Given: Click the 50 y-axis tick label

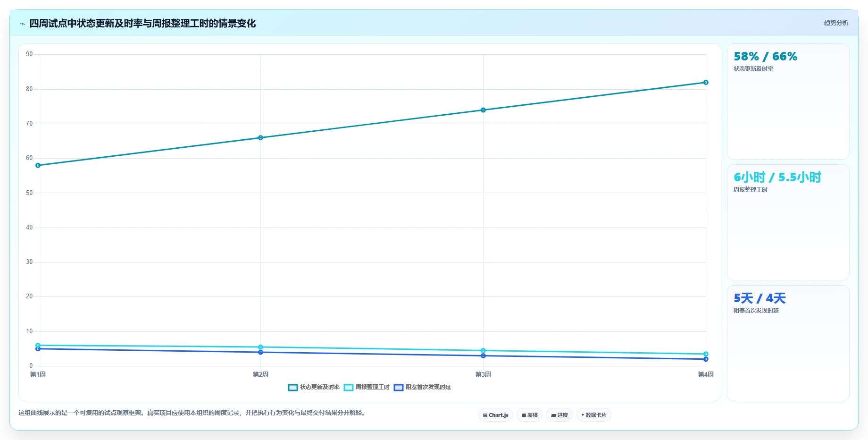Looking at the screenshot, I should coord(29,193).
